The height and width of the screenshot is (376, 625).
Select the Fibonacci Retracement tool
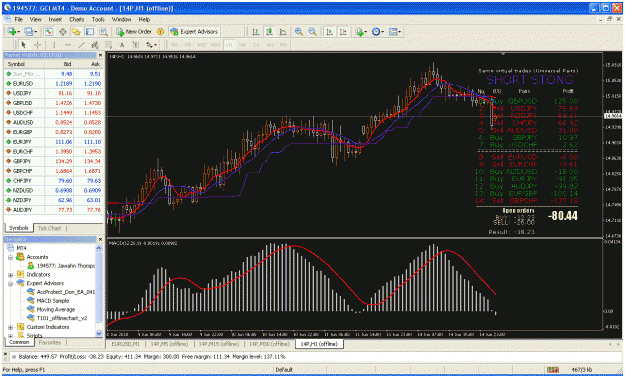click(108, 45)
